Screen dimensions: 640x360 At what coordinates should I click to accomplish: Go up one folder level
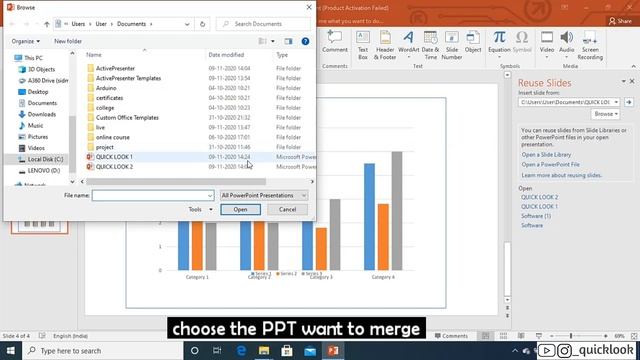(x=47, y=24)
